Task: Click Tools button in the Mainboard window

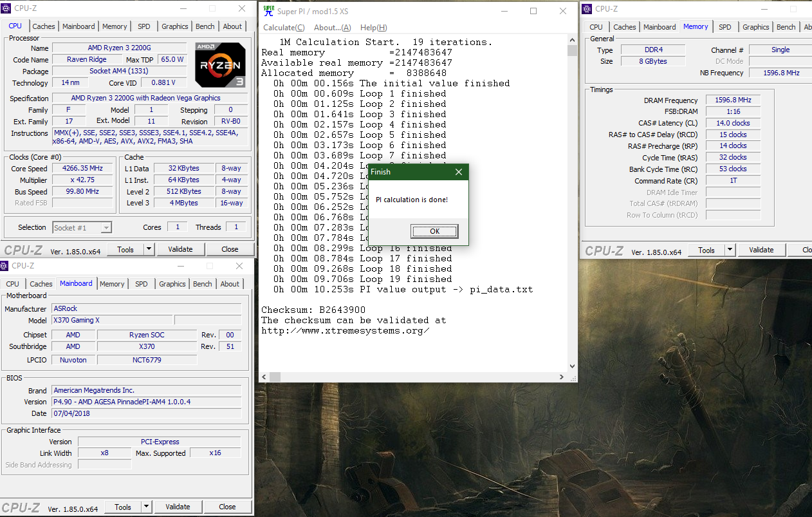Action: [x=123, y=507]
